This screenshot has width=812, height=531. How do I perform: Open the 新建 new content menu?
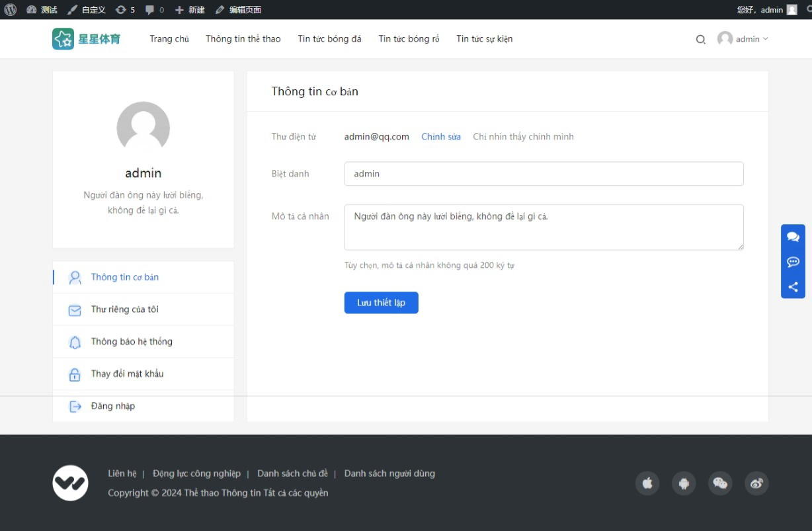[x=190, y=9]
